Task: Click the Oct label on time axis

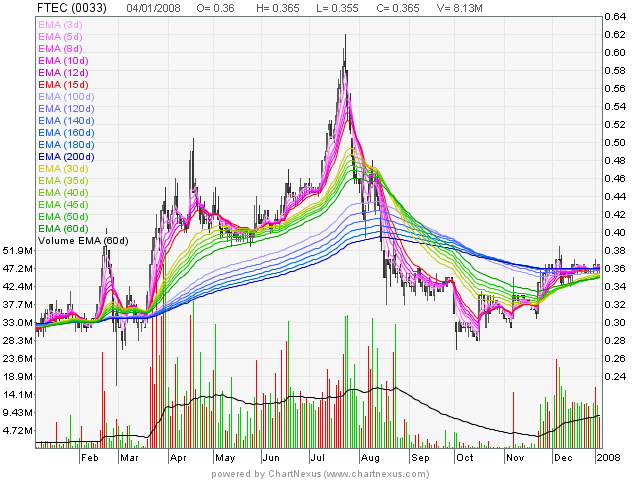Action: [x=463, y=457]
